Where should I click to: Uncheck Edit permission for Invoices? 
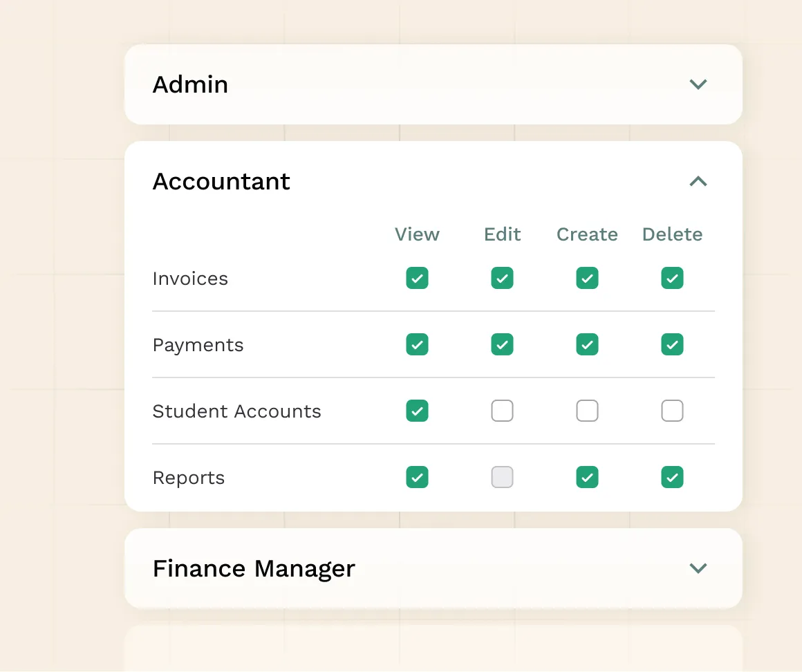(502, 279)
